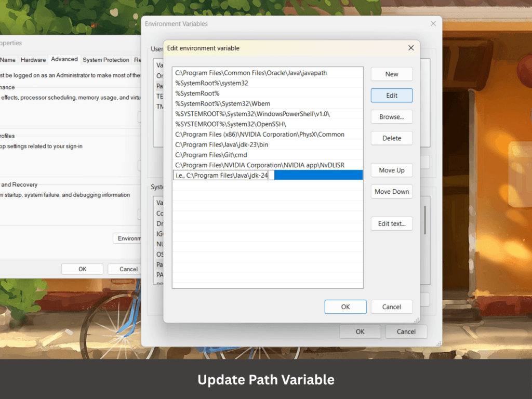532x399 pixels.
Task: Open Edit text... option
Action: [x=391, y=224]
